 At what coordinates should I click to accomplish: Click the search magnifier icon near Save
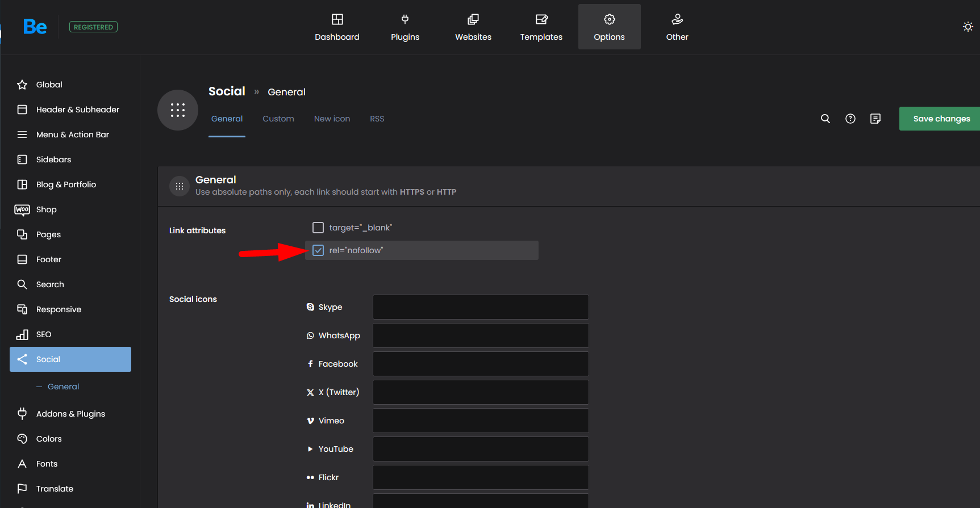pyautogui.click(x=825, y=119)
